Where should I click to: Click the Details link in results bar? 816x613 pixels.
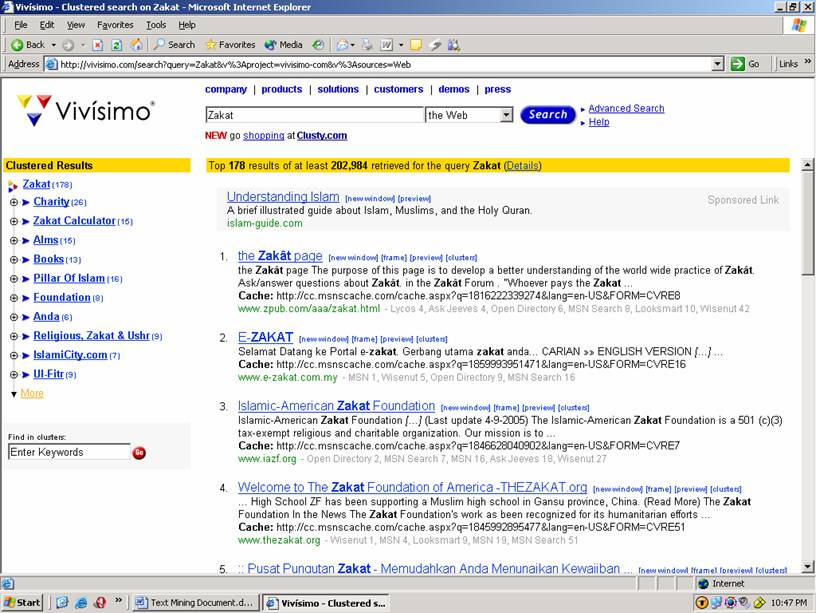click(522, 165)
